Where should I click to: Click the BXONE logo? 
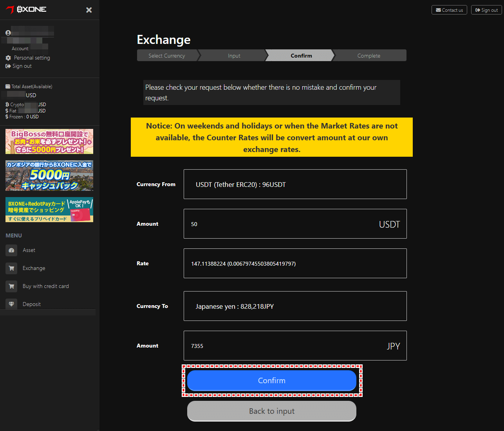[26, 9]
